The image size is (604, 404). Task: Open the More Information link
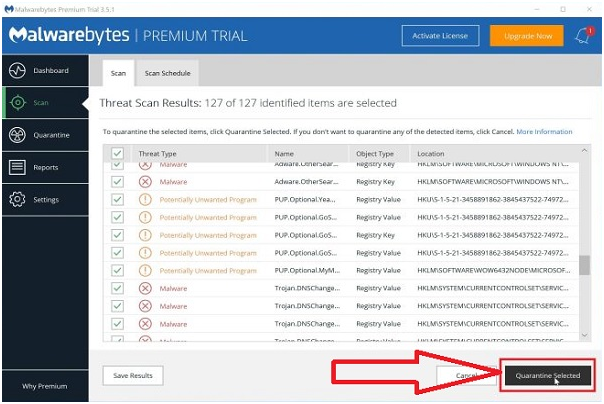click(x=544, y=132)
